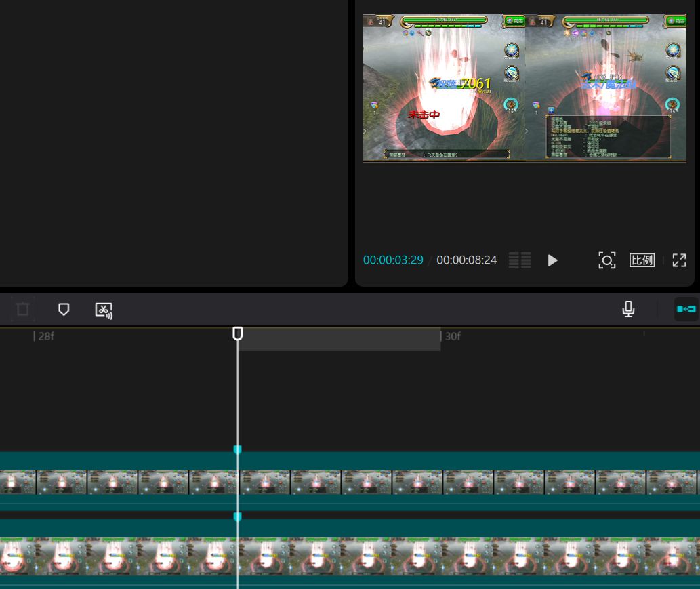Start voiceover recording with the microphone icon
700x589 pixels.
tap(628, 309)
